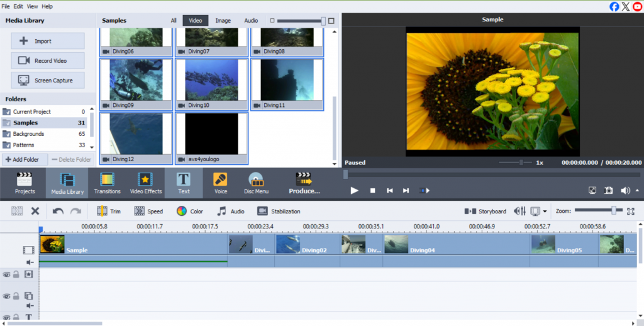Switch to the Audio tab
The height and width of the screenshot is (326, 644).
pyautogui.click(x=251, y=21)
